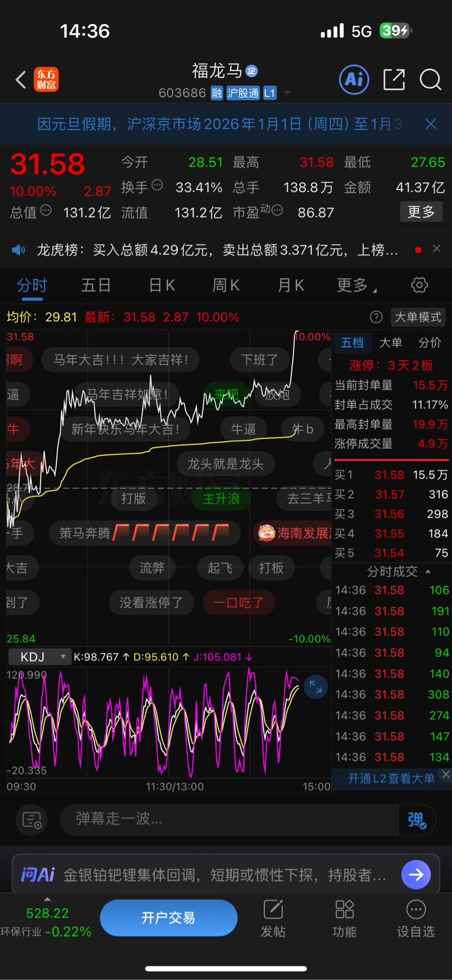
Task: Open chart settings gear icon
Action: coord(419,285)
